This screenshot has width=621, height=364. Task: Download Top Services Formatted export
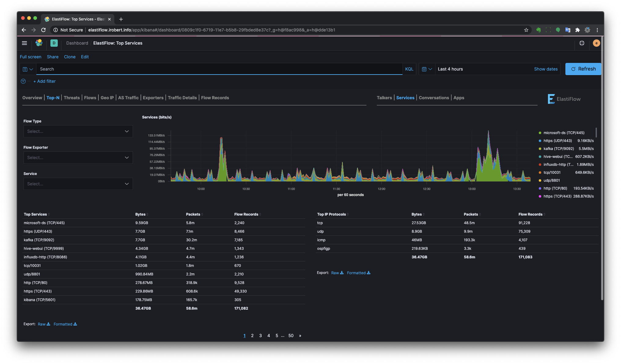pyautogui.click(x=65, y=324)
